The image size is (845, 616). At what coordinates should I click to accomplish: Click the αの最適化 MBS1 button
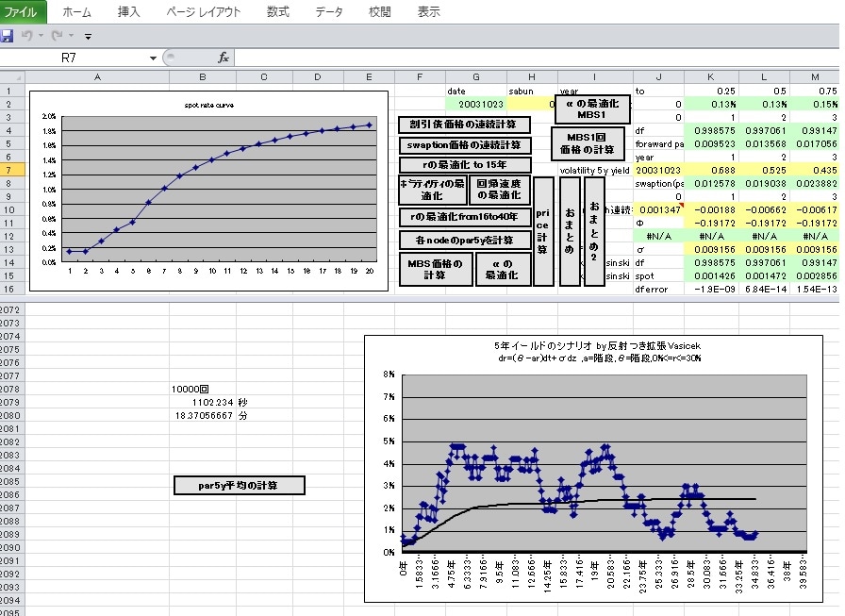click(592, 108)
